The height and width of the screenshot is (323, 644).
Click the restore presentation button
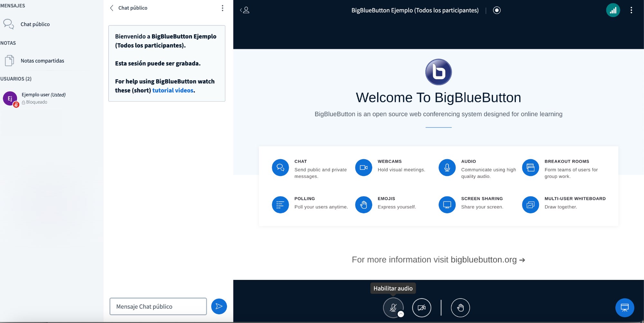pyautogui.click(x=625, y=308)
